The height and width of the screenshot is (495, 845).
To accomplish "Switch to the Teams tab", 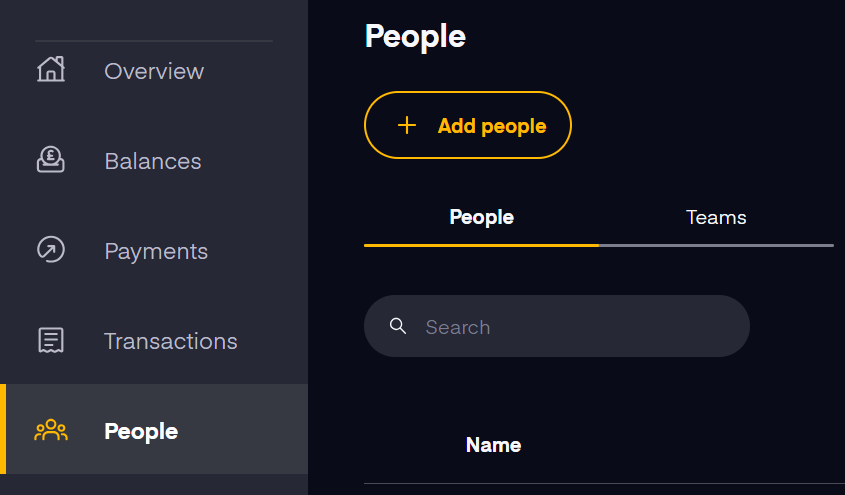I will tap(716, 218).
